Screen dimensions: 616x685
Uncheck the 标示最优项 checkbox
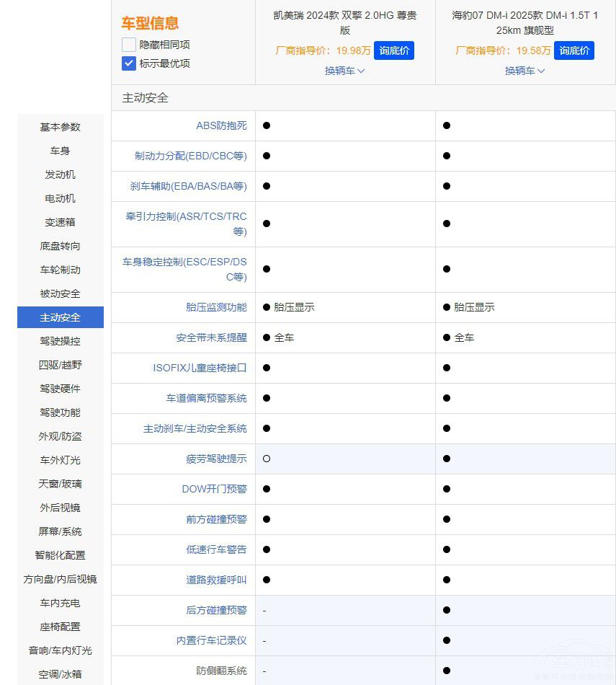coord(129,63)
